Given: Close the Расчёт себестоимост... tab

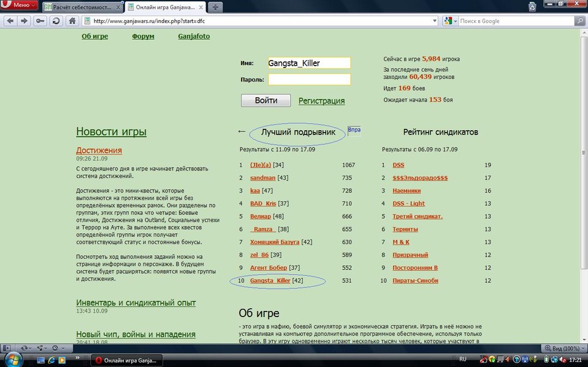Looking at the screenshot, I should [118, 7].
